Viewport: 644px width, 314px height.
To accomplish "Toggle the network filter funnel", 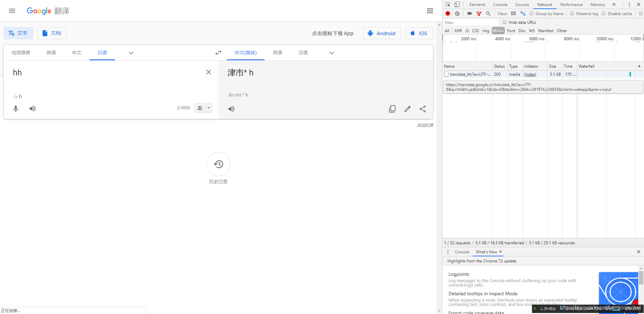I will [x=479, y=14].
